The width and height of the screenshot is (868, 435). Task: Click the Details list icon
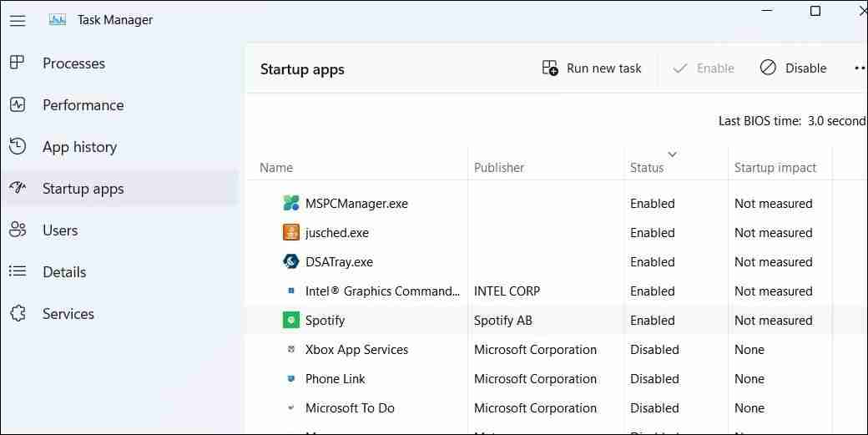click(18, 271)
